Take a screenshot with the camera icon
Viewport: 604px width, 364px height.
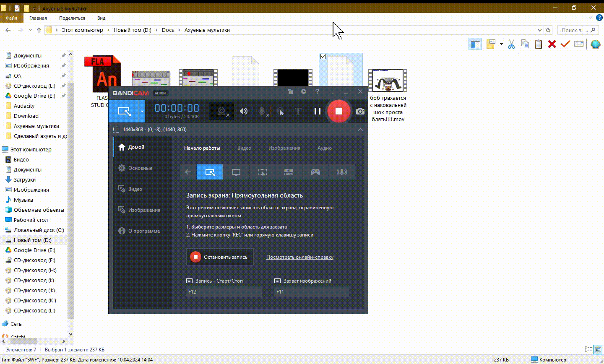[x=360, y=111]
